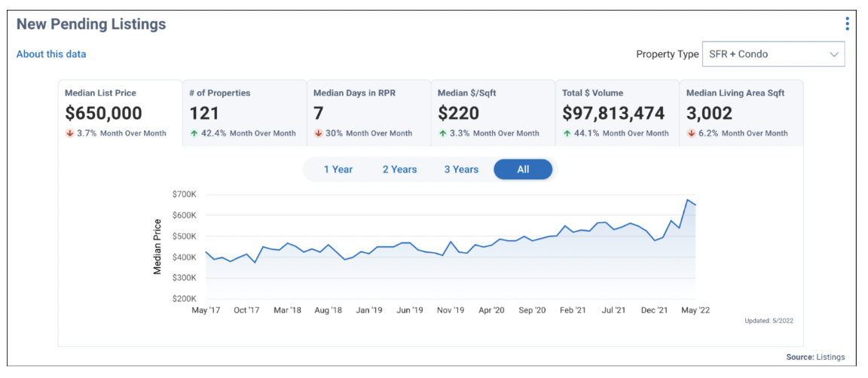Click the Apr '20 x-axis label
Viewport: 868px width, 378px height.
(491, 310)
